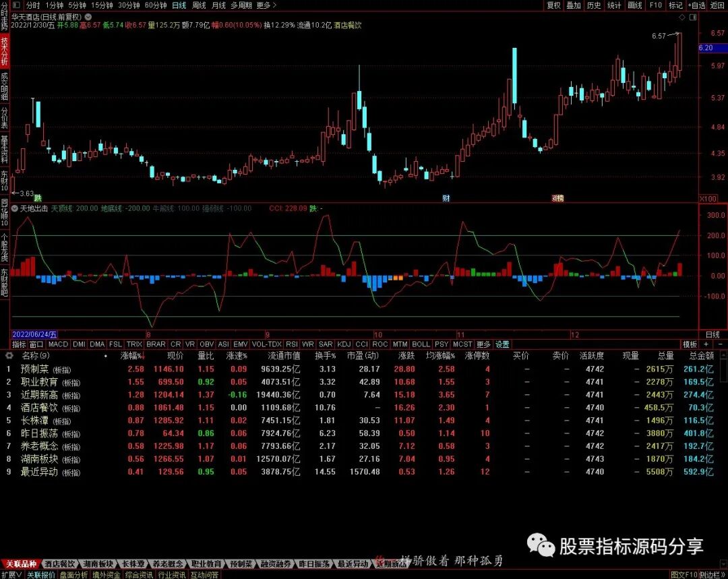Switch chart to 1分钟 period
728x579 pixels.
tap(55, 5)
